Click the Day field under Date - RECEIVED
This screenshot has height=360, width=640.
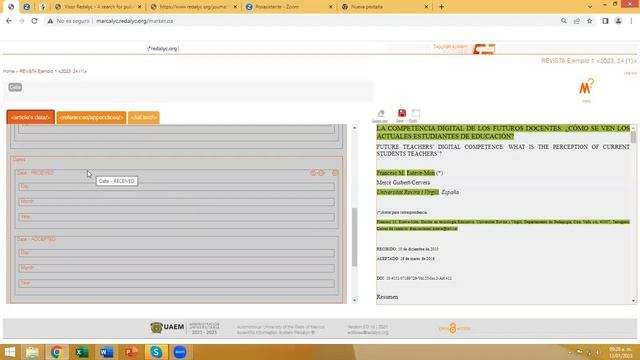(x=176, y=187)
